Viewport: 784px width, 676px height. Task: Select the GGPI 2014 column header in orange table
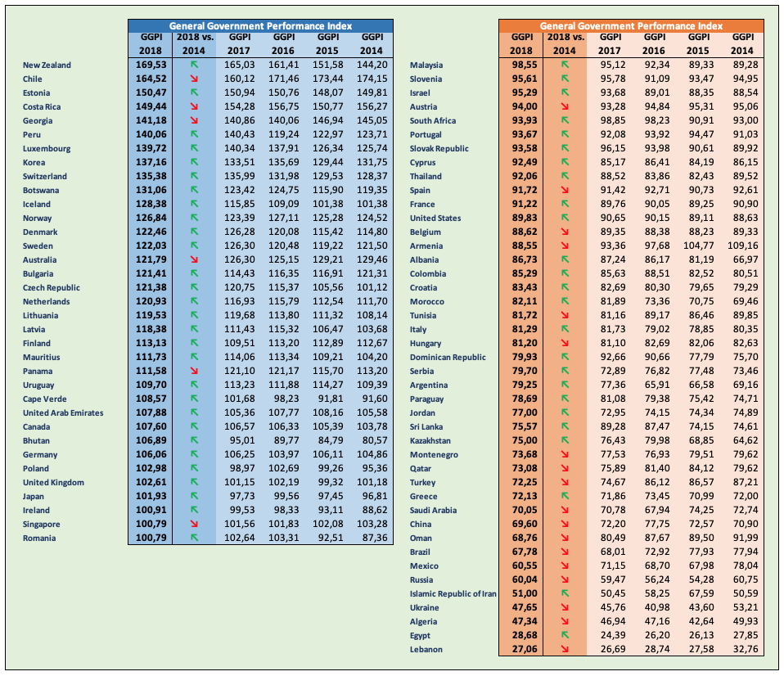(x=742, y=44)
